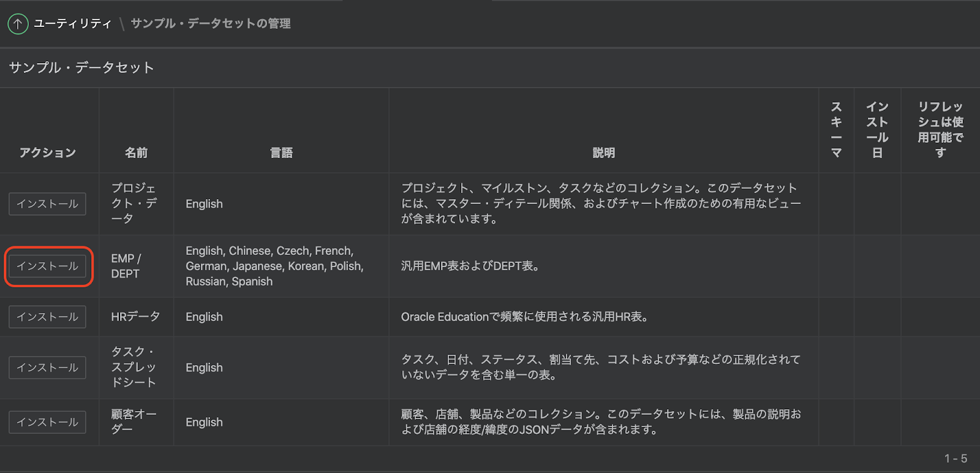Click the 名前 column header
Screen dimensions: 980x473
click(x=136, y=153)
